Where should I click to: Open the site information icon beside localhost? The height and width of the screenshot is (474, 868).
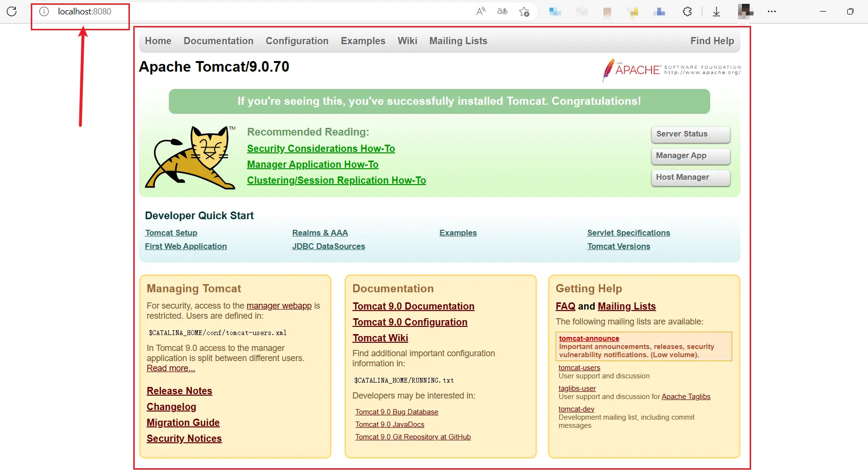pyautogui.click(x=44, y=12)
